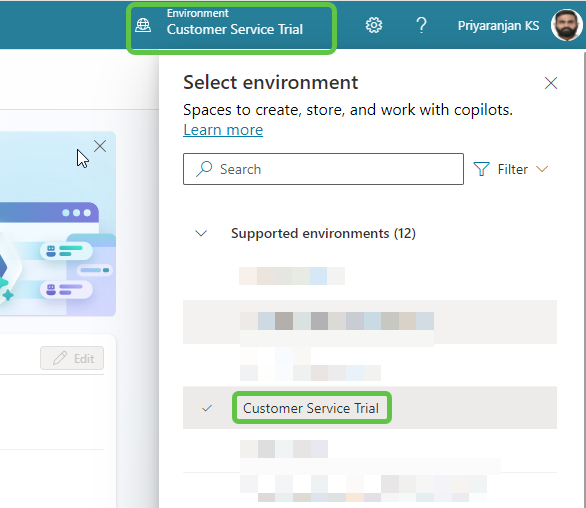Follow the Learn more link

click(223, 130)
